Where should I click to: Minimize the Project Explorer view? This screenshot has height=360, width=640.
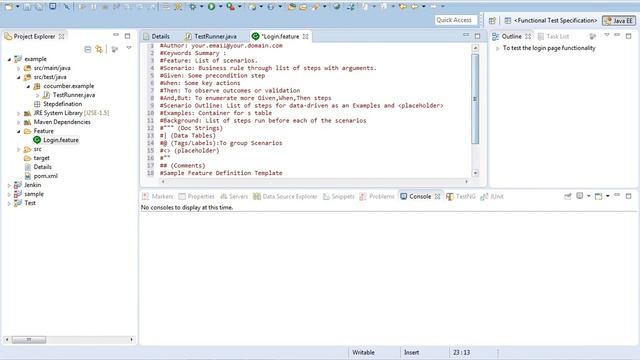[116, 36]
